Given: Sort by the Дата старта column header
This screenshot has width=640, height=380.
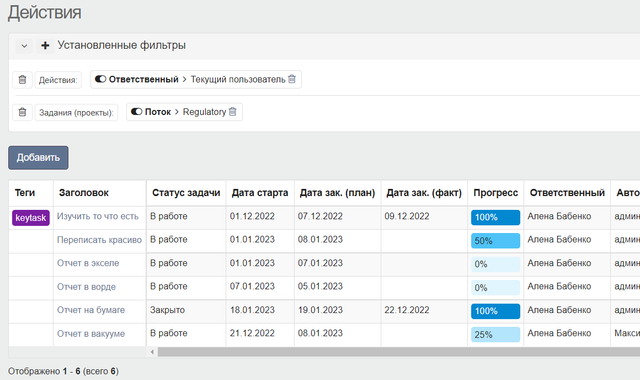Looking at the screenshot, I should coord(260,193).
